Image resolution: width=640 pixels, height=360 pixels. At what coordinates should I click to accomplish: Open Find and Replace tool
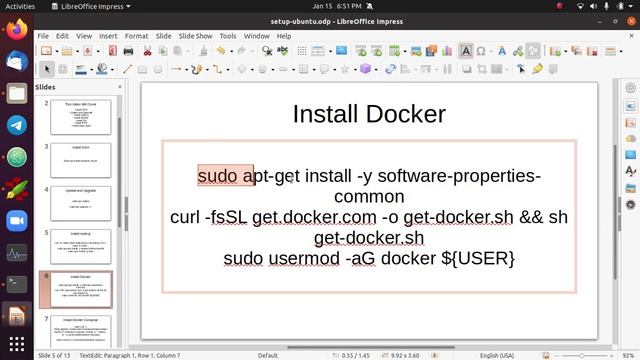(x=267, y=51)
